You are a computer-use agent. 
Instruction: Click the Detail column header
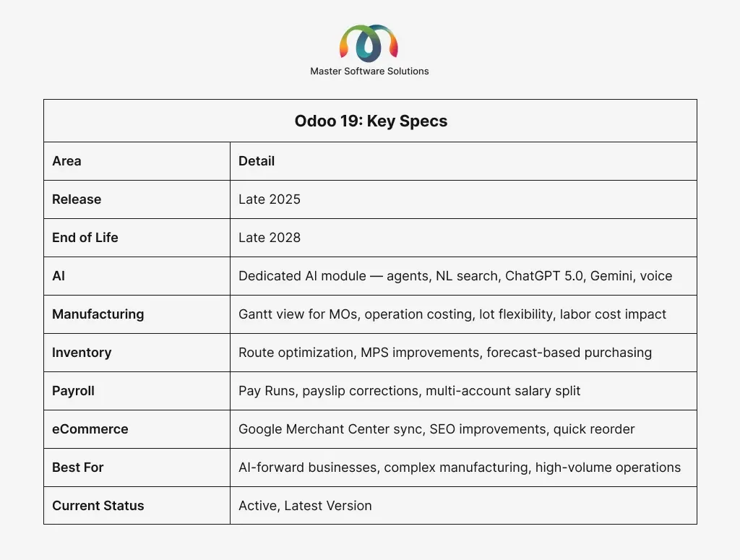[x=257, y=161]
